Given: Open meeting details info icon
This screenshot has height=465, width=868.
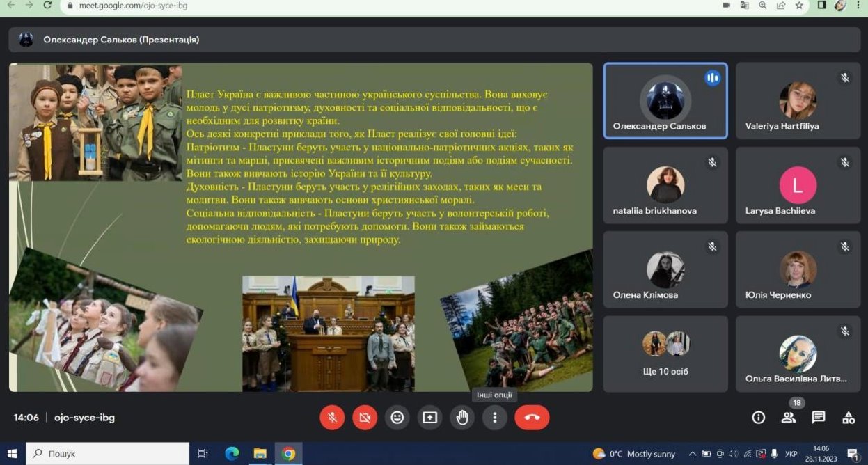Looking at the screenshot, I should [x=759, y=418].
